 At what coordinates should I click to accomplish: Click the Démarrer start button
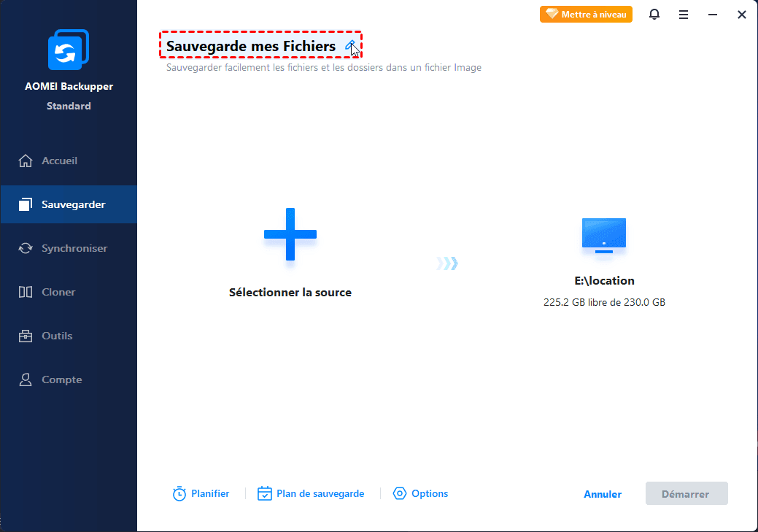[687, 494]
